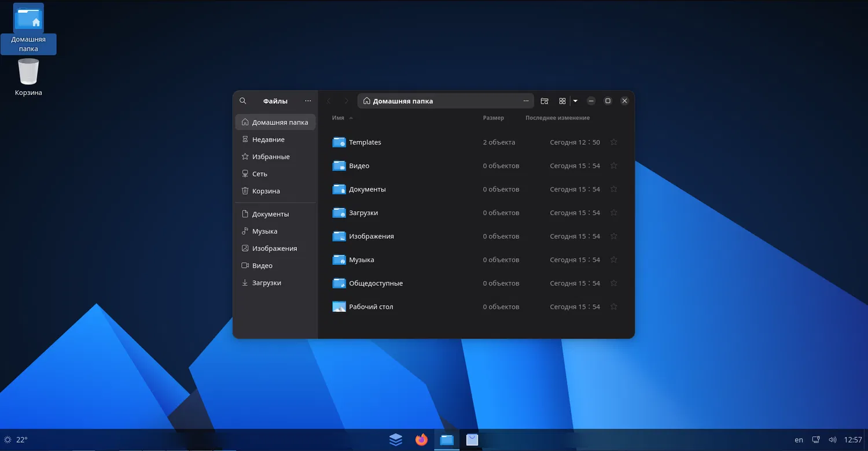Viewport: 868px width, 451px height.
Task: Click the en keyboard layout indicator
Action: pyautogui.click(x=799, y=440)
